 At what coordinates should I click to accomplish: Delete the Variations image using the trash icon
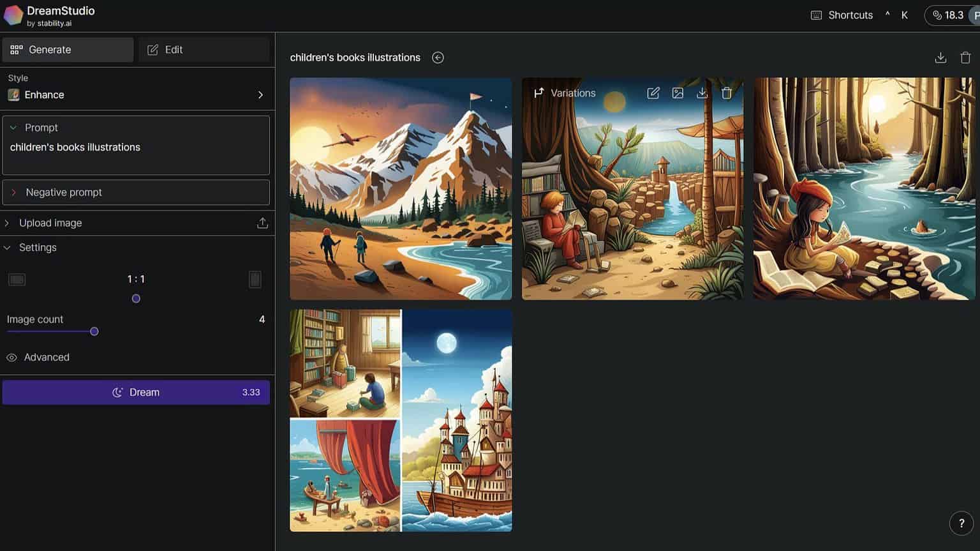tap(726, 93)
